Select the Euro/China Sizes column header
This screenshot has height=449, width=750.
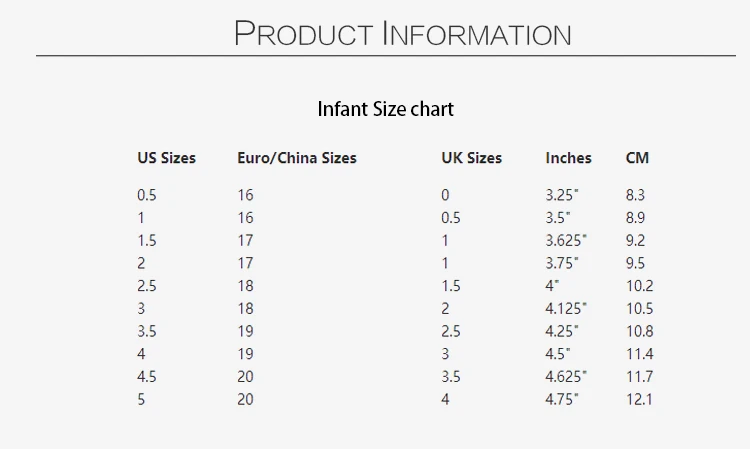pos(296,158)
